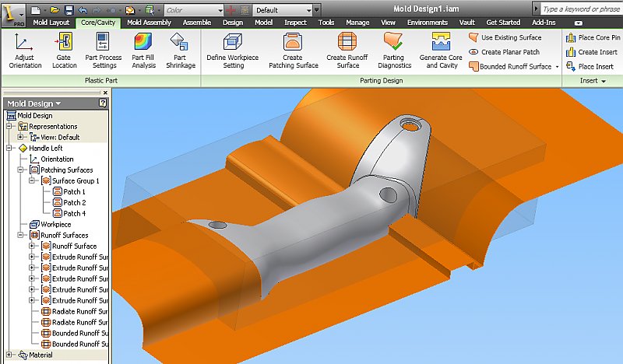Click Generate Core and Cavity
The height and width of the screenshot is (364, 623).
[441, 51]
